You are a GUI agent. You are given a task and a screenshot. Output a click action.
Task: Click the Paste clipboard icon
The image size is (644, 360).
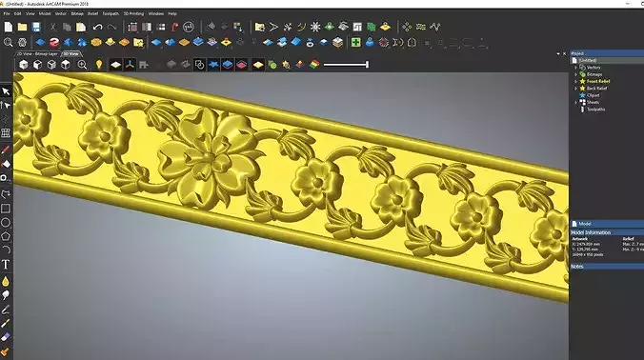click(x=81, y=27)
